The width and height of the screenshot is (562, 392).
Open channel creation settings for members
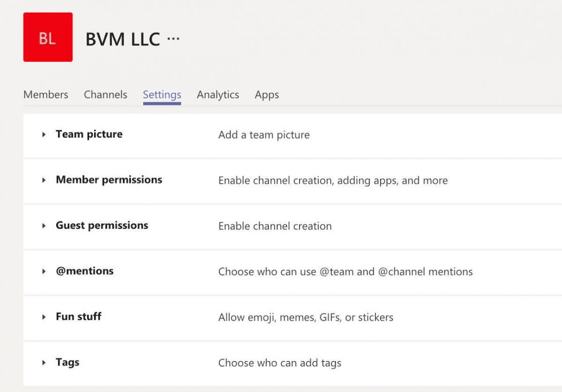click(x=332, y=181)
